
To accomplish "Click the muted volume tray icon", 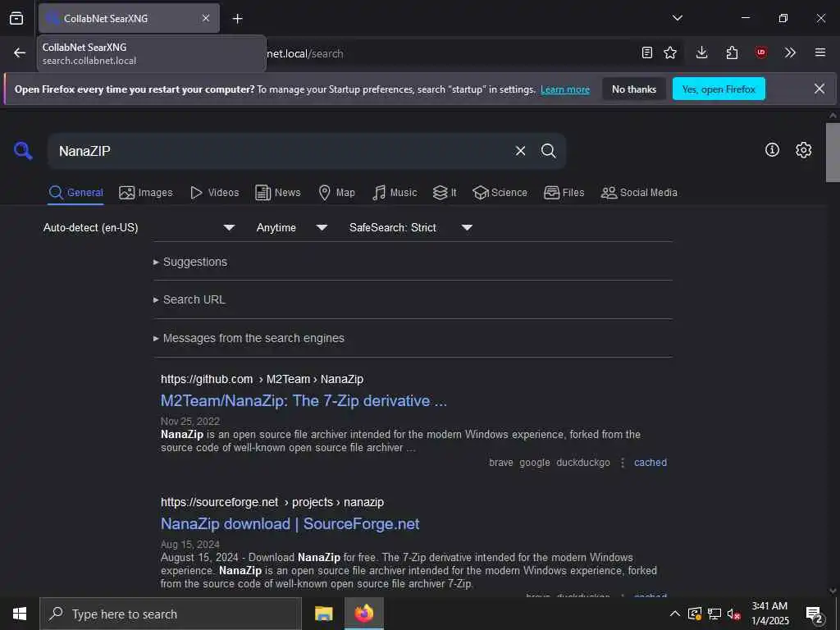I will [733, 614].
